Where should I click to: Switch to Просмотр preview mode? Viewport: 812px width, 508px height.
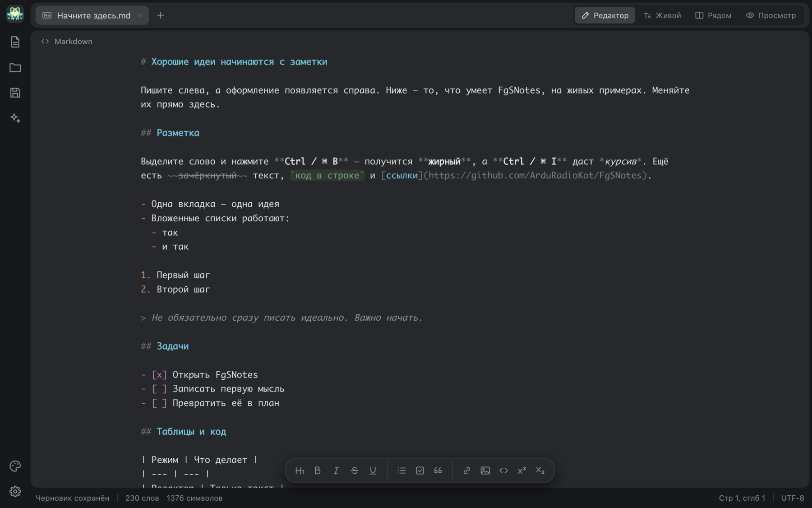tap(771, 15)
